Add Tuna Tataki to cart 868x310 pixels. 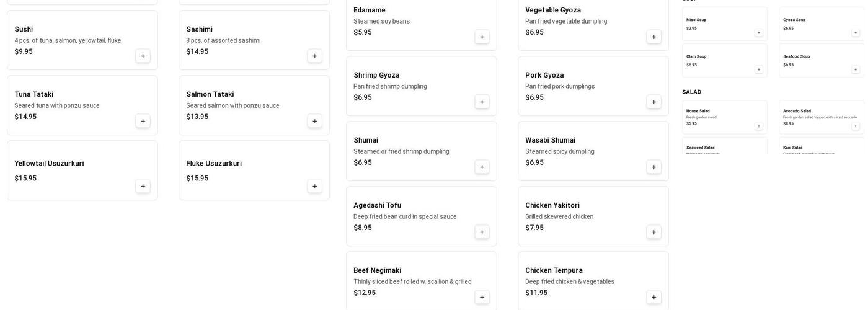pyautogui.click(x=143, y=121)
